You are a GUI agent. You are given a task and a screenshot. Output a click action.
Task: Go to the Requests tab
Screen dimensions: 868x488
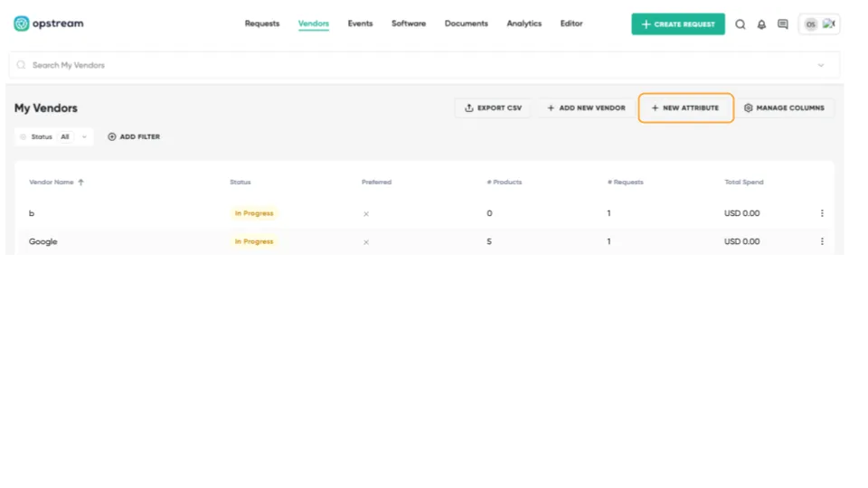[262, 23]
